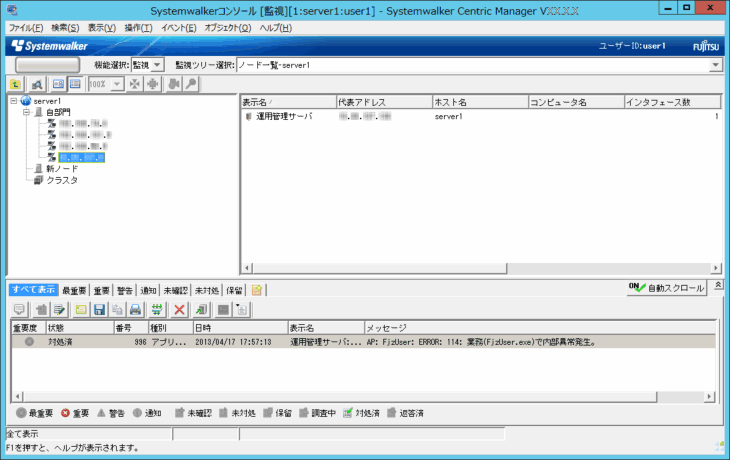Collapse the server1 tree node
730x460 pixels.
click(14, 101)
